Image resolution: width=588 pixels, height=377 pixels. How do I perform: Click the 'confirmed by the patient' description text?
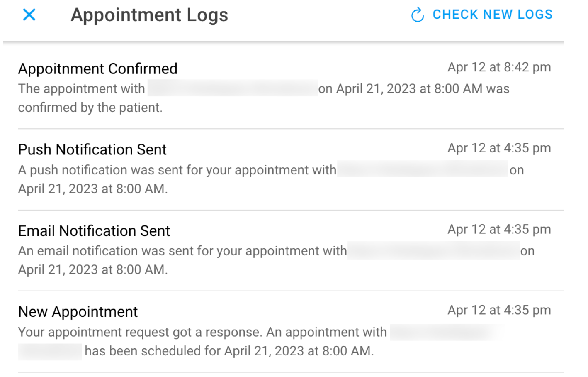pyautogui.click(x=90, y=108)
